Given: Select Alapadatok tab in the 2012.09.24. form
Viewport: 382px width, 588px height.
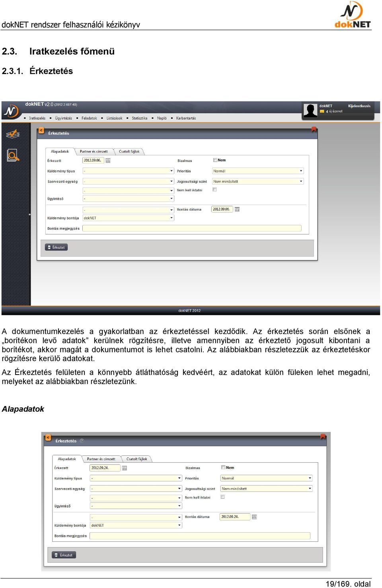Looking at the screenshot, I should pos(67,459).
